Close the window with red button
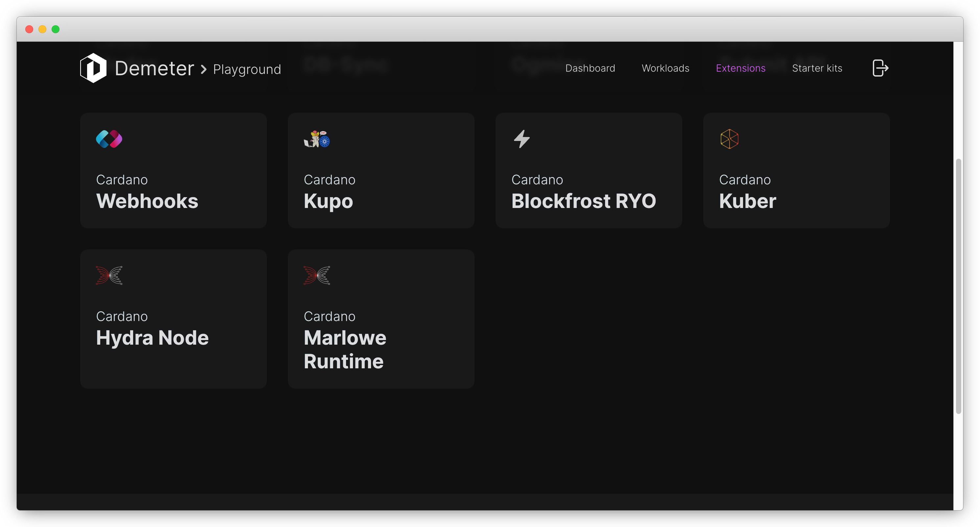 [x=29, y=29]
